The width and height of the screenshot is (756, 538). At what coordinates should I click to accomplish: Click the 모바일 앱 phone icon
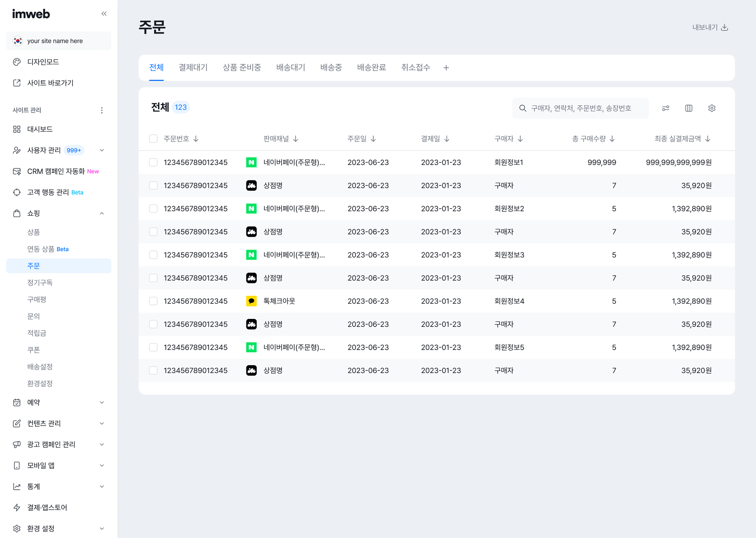(x=17, y=465)
